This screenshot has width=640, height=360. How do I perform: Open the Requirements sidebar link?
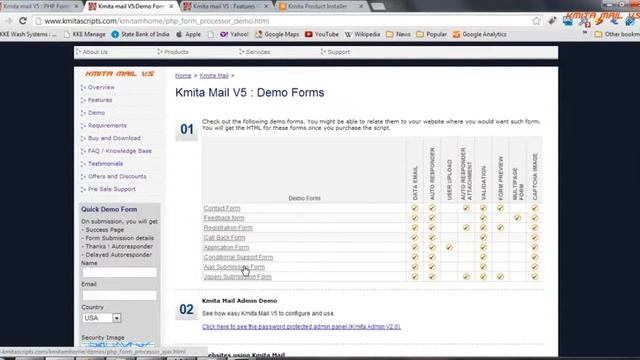[107, 125]
